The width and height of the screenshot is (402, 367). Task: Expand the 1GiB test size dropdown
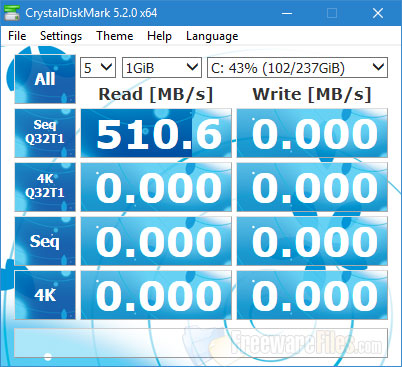pyautogui.click(x=162, y=68)
